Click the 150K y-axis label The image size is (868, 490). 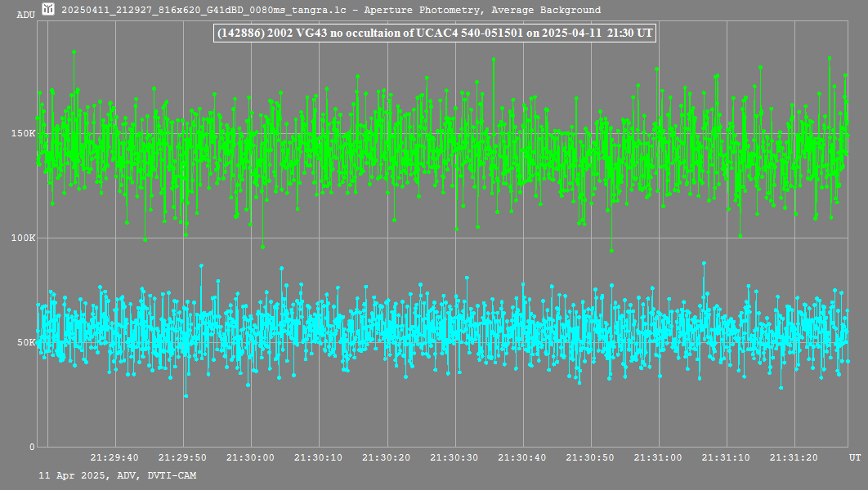tap(25, 133)
